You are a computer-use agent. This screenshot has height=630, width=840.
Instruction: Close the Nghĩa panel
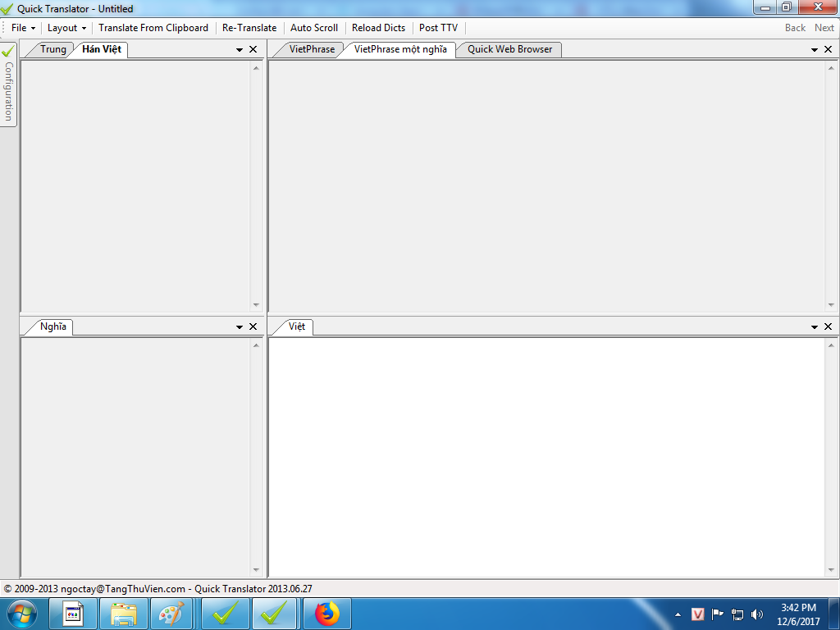pos(253,326)
